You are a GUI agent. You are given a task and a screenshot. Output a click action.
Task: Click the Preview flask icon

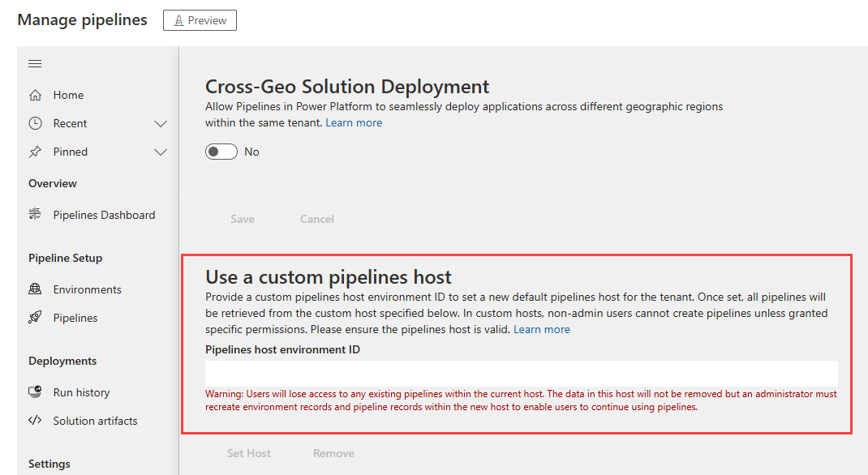tap(178, 20)
